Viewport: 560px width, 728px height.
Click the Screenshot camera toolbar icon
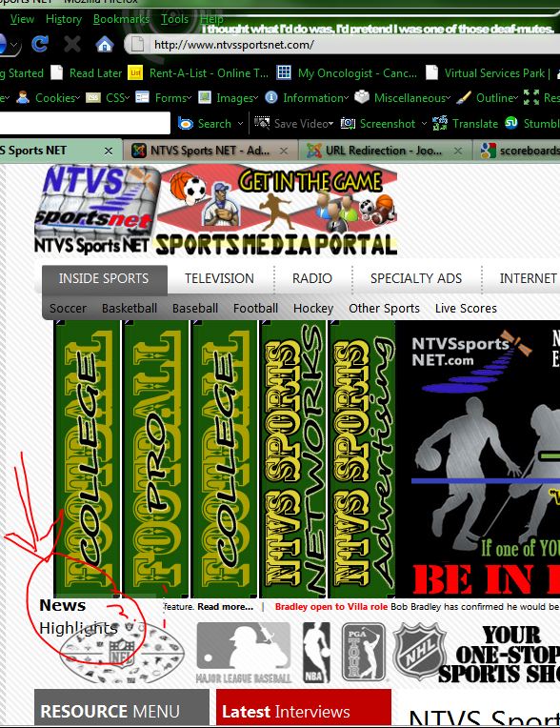click(348, 124)
